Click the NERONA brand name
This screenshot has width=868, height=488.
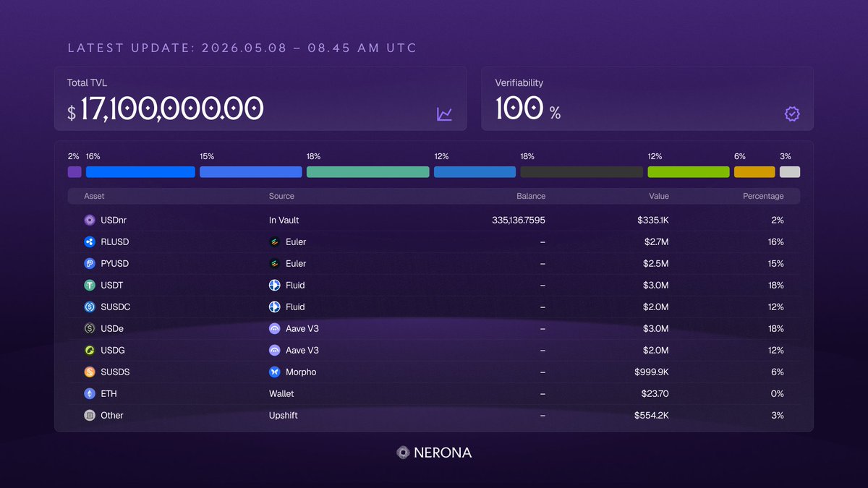tap(443, 453)
